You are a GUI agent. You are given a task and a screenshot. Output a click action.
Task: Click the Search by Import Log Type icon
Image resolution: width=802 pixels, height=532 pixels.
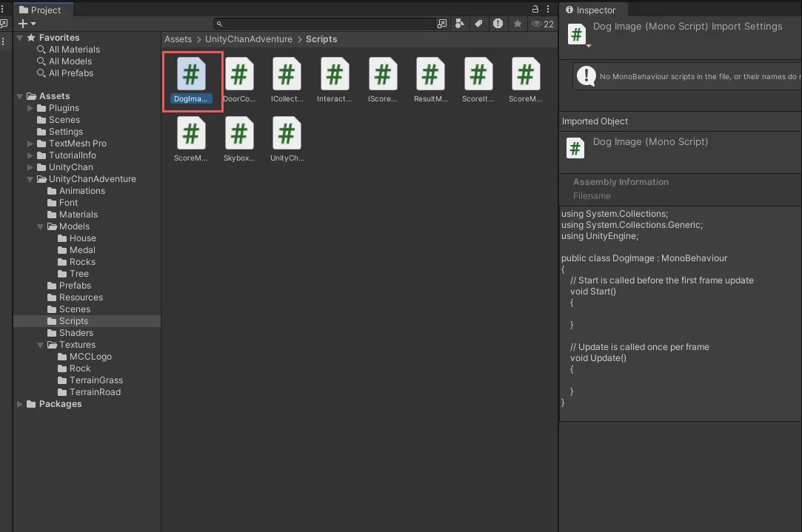pyautogui.click(x=498, y=24)
